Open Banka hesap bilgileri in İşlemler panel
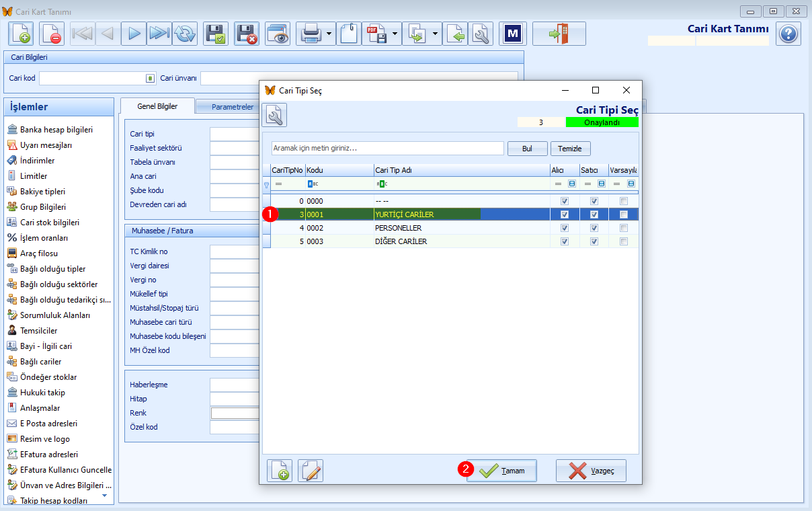812x511 pixels. pyautogui.click(x=56, y=130)
